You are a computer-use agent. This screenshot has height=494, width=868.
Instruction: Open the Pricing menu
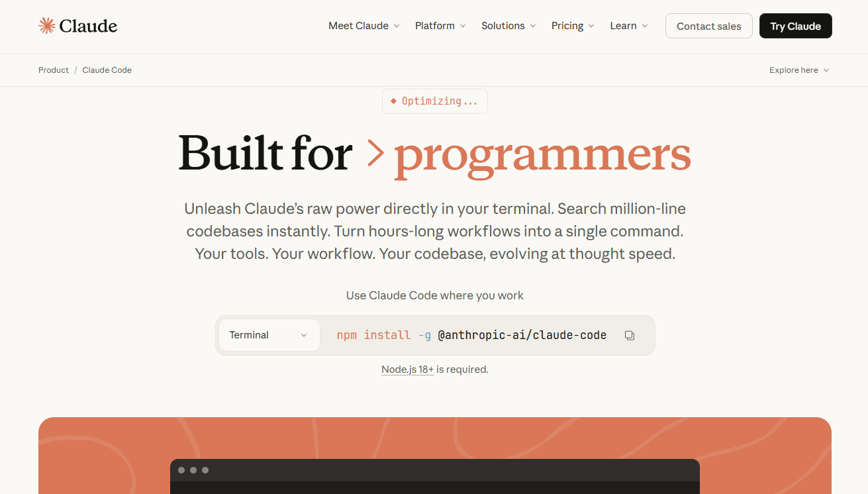pyautogui.click(x=573, y=26)
